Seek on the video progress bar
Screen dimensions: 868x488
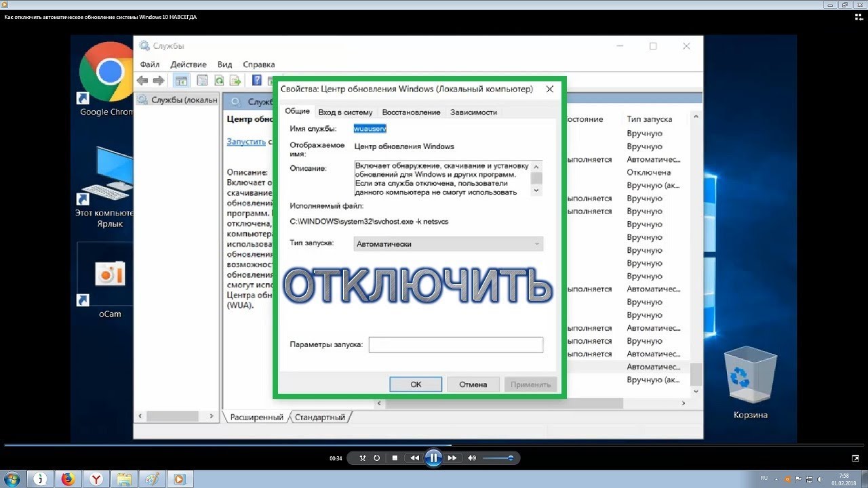[434, 445]
